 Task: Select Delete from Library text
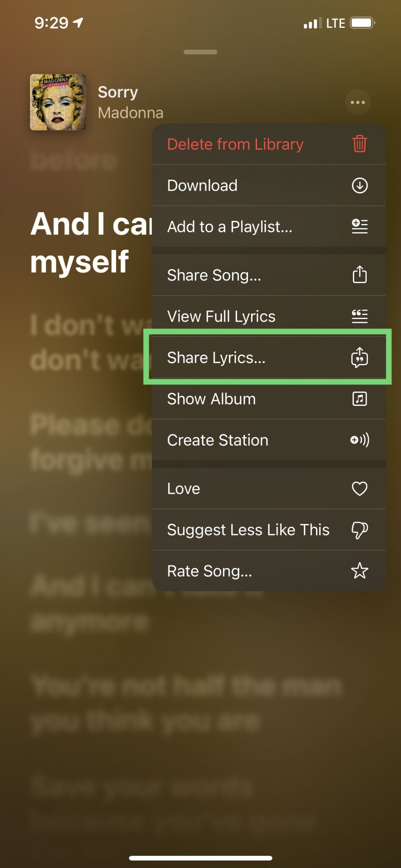point(235,144)
